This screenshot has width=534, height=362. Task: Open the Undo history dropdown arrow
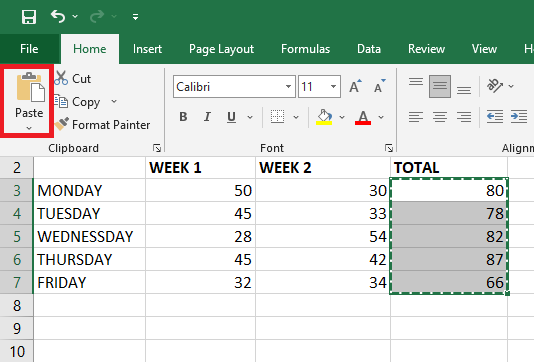click(x=75, y=16)
